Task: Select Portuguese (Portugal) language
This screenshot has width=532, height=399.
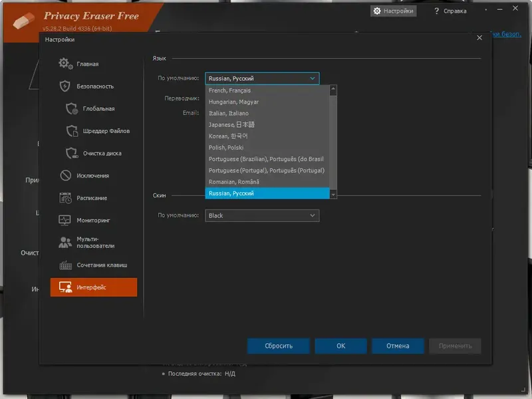Action: [267, 170]
